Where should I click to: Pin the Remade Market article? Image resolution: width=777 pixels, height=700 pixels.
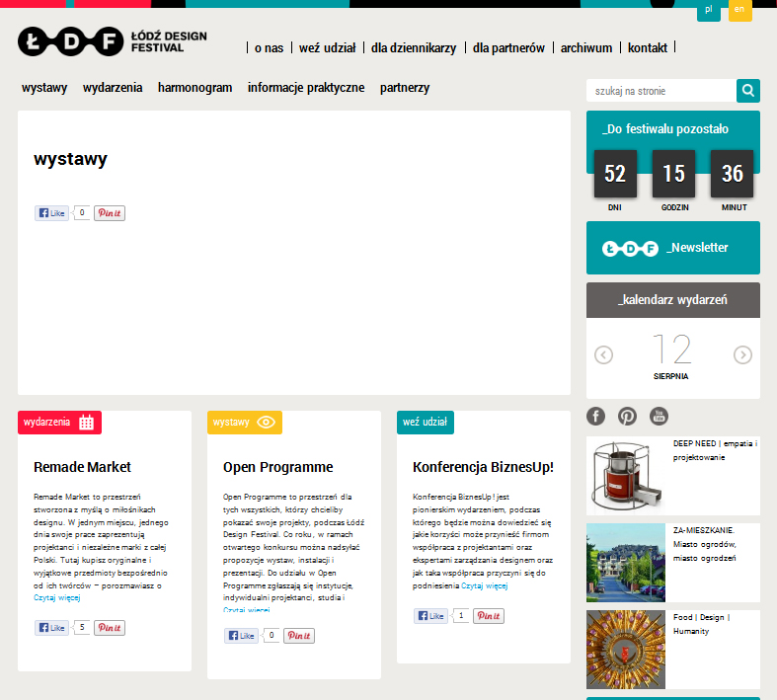(x=110, y=628)
